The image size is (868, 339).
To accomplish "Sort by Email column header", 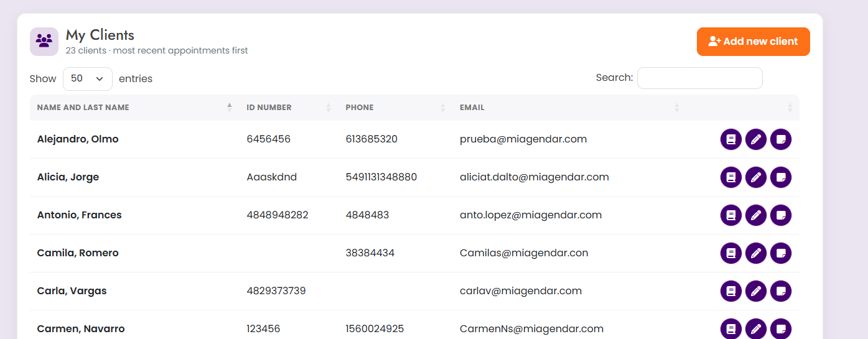I will click(569, 108).
